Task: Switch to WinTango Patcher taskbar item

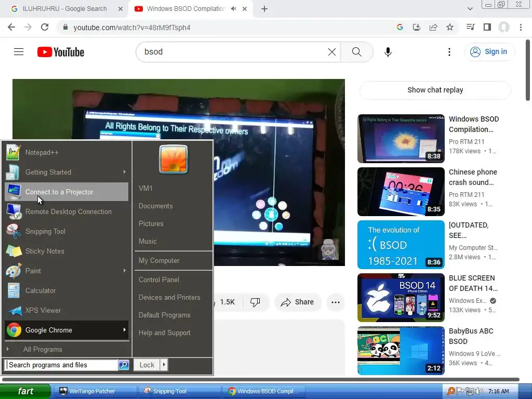Action: tap(95, 391)
